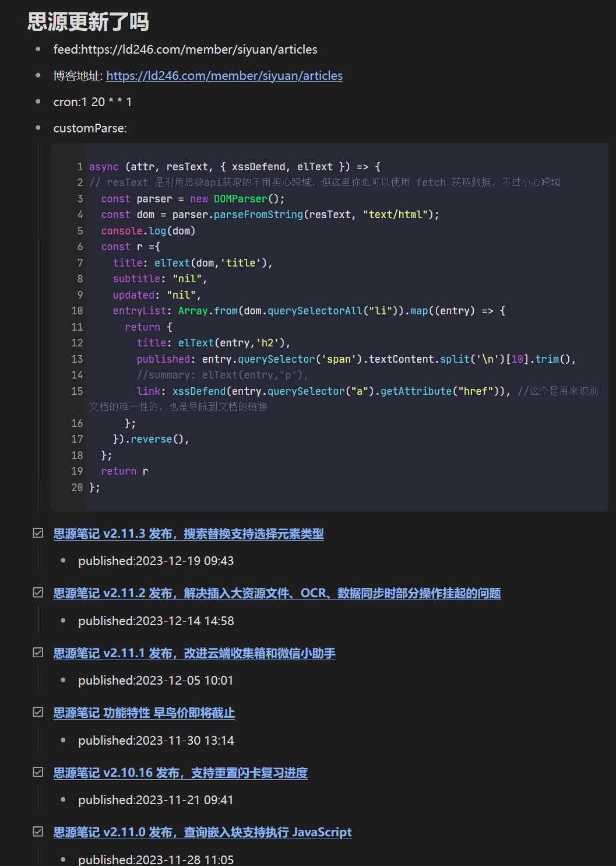The image size is (616, 866).
Task: Click code line published: entry.querySelector('span')
Action: (x=357, y=359)
